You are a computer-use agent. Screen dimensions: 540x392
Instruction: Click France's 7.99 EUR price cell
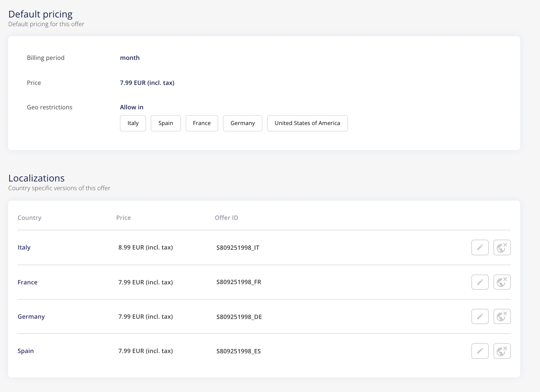(145, 282)
